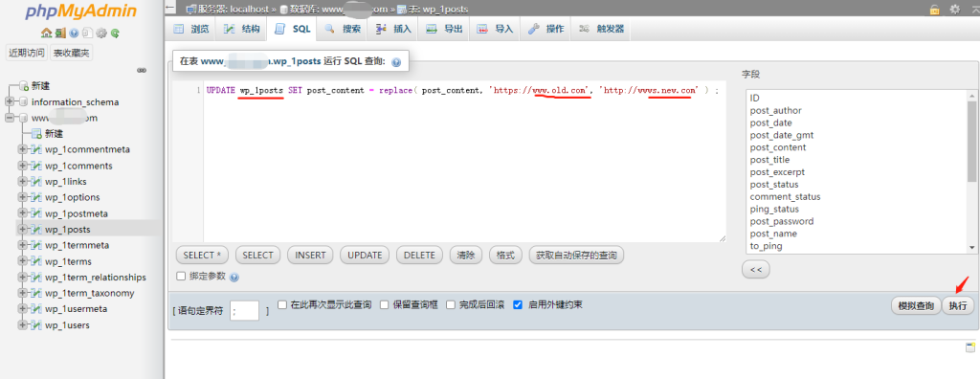Click the INSERT template button
The width and height of the screenshot is (980, 379).
[x=311, y=256]
